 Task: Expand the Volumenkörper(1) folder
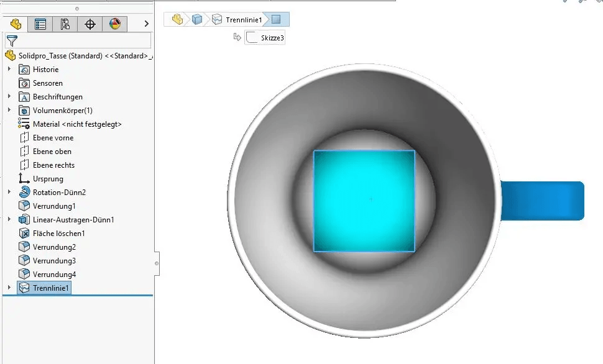[9, 111]
